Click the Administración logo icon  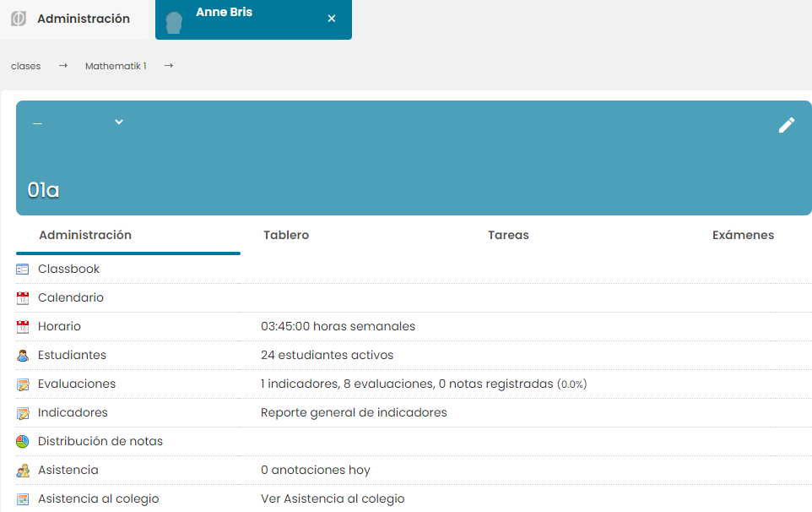click(19, 19)
